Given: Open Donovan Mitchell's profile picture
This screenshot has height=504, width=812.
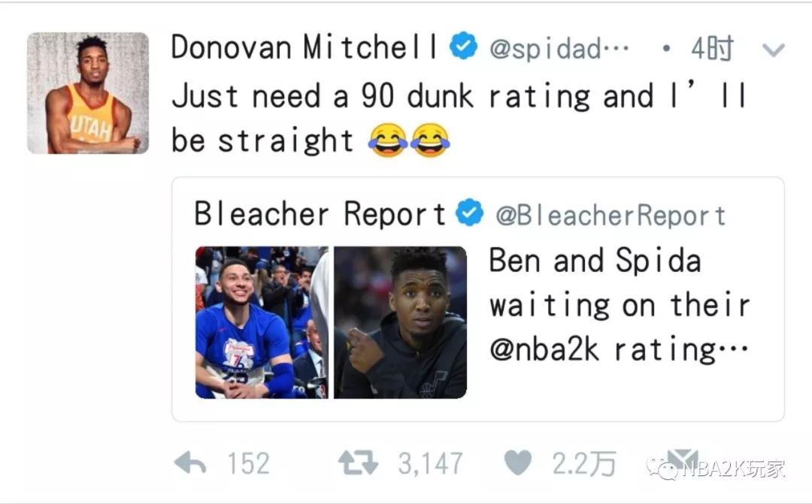Looking at the screenshot, I should tap(88, 93).
